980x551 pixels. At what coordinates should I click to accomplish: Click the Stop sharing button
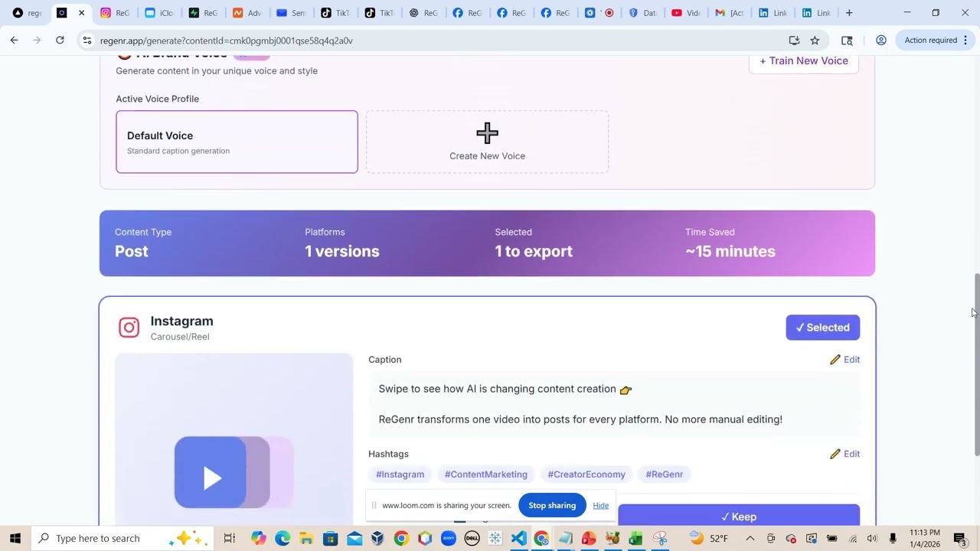pos(552,505)
